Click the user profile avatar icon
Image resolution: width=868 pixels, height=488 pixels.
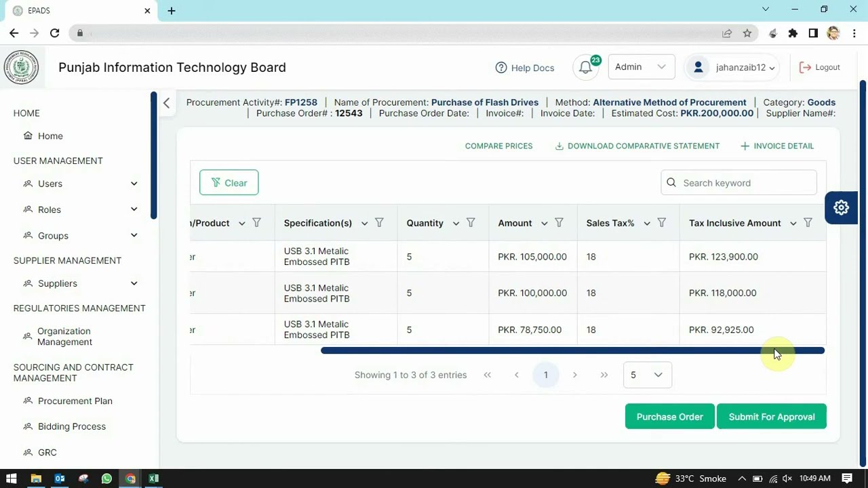698,67
